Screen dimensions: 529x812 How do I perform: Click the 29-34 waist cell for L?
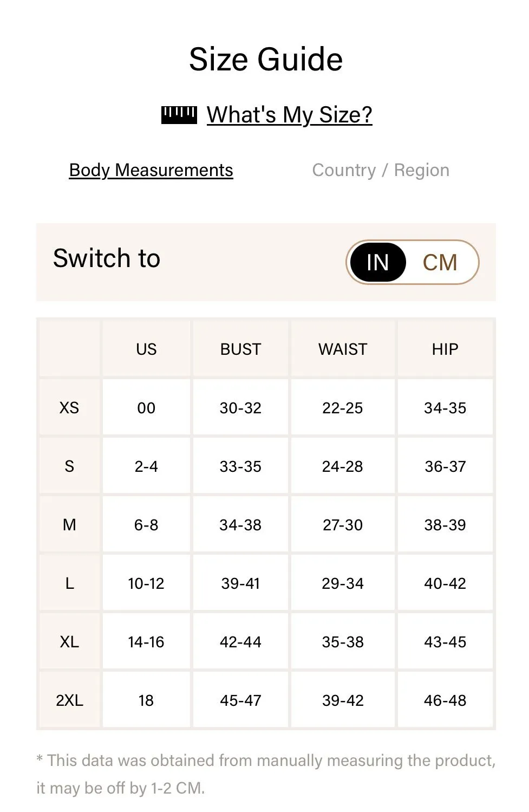pyautogui.click(x=343, y=583)
